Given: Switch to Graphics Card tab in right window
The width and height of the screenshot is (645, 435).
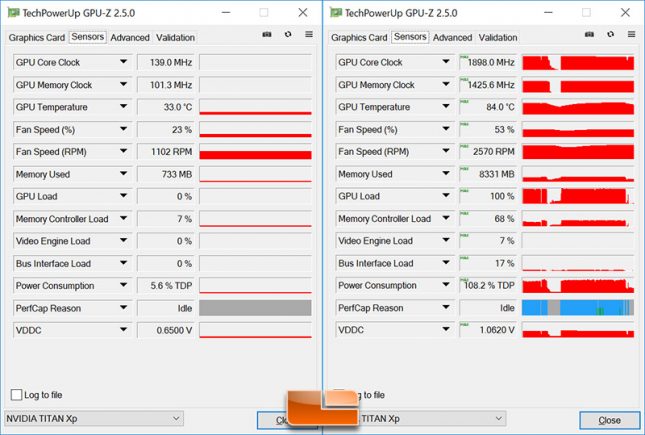Looking at the screenshot, I should click(x=359, y=37).
